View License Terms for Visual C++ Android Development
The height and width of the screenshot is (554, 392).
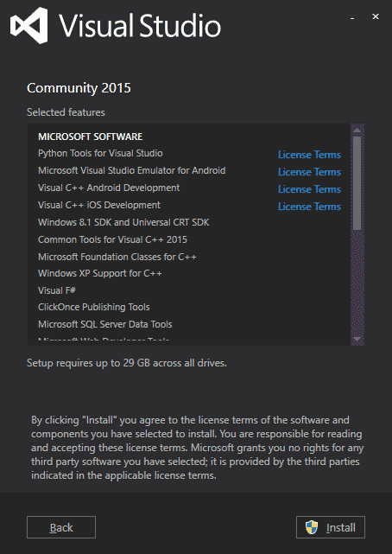(x=309, y=189)
